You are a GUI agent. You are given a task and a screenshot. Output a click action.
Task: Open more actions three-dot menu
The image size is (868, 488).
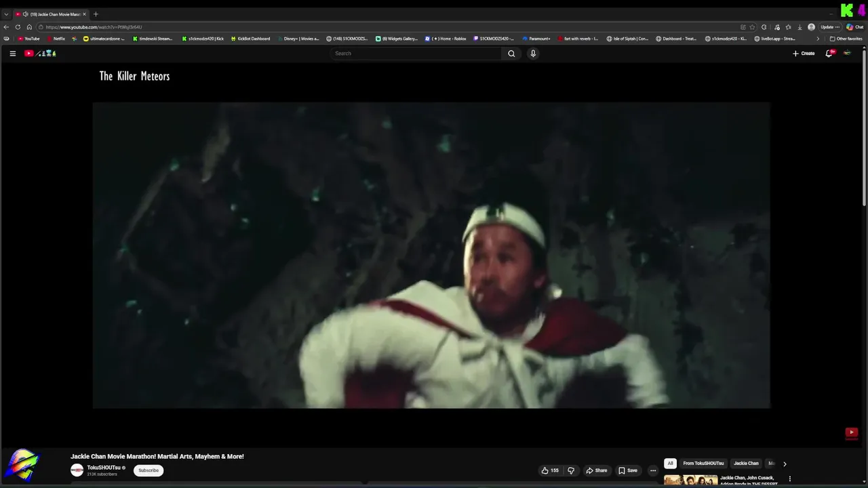pyautogui.click(x=653, y=470)
